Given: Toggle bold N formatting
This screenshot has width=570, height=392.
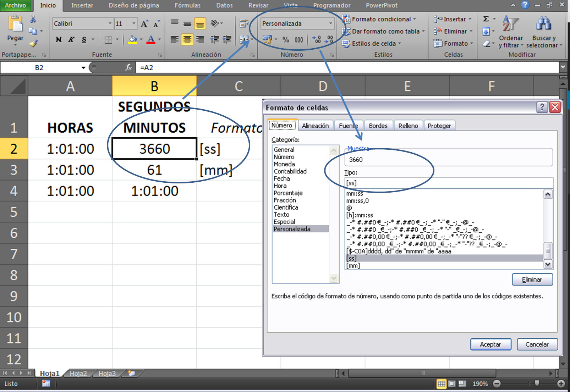Looking at the screenshot, I should [x=59, y=40].
